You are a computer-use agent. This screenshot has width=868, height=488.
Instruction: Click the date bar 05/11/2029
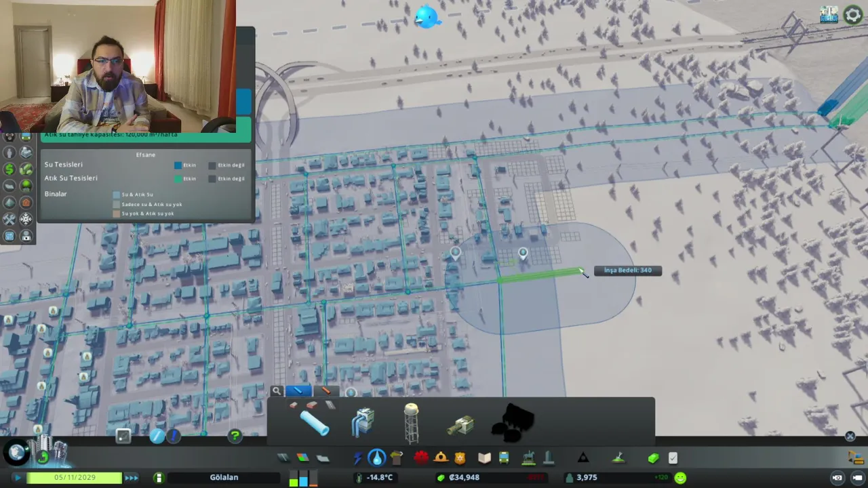pos(75,478)
